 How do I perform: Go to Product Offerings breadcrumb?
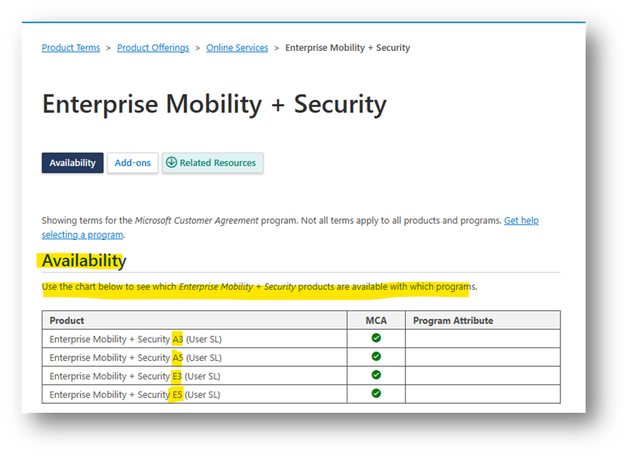tap(153, 48)
